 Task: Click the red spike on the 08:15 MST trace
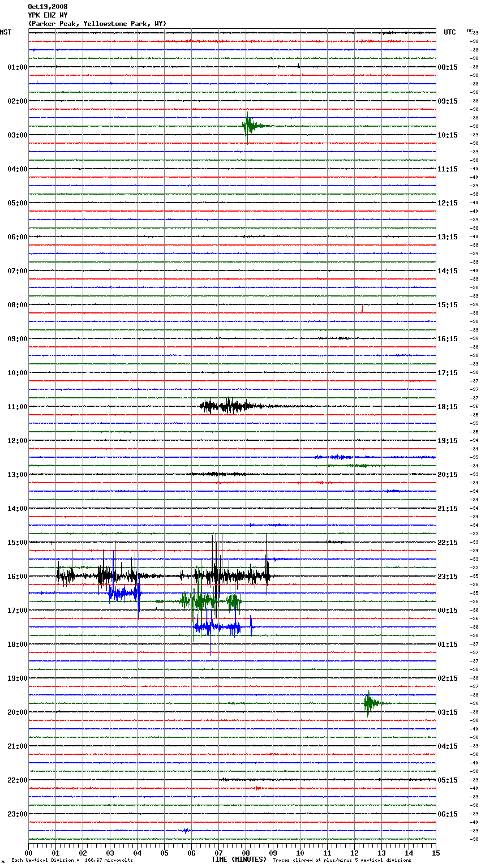(x=362, y=309)
